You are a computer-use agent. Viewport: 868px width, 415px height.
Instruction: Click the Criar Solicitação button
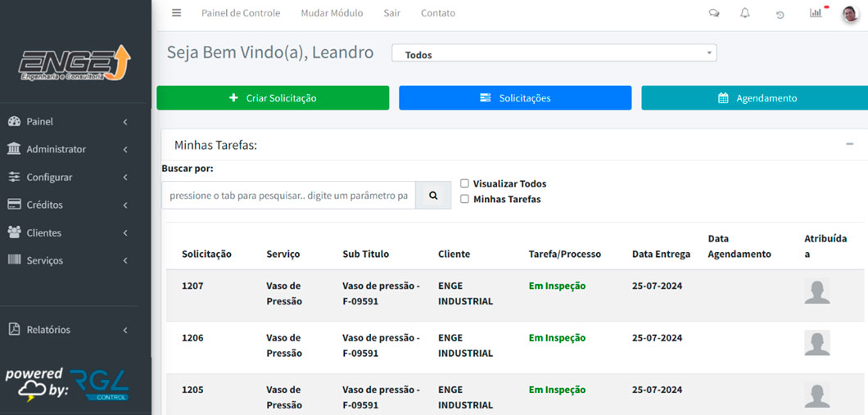(x=273, y=97)
